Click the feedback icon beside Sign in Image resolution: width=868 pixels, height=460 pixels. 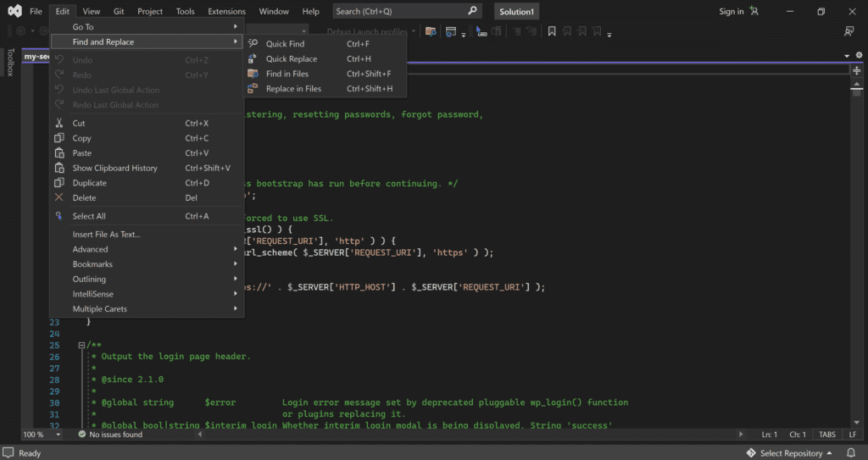click(x=754, y=11)
